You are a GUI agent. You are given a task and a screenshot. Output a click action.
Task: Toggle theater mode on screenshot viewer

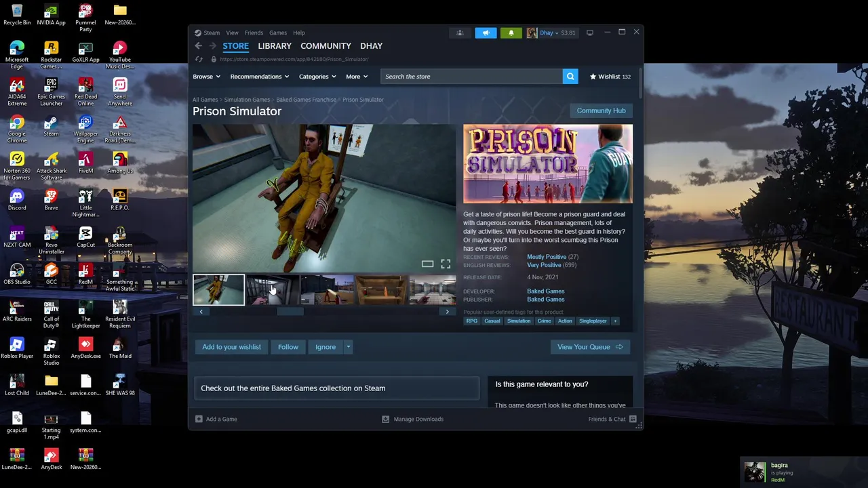click(x=427, y=264)
